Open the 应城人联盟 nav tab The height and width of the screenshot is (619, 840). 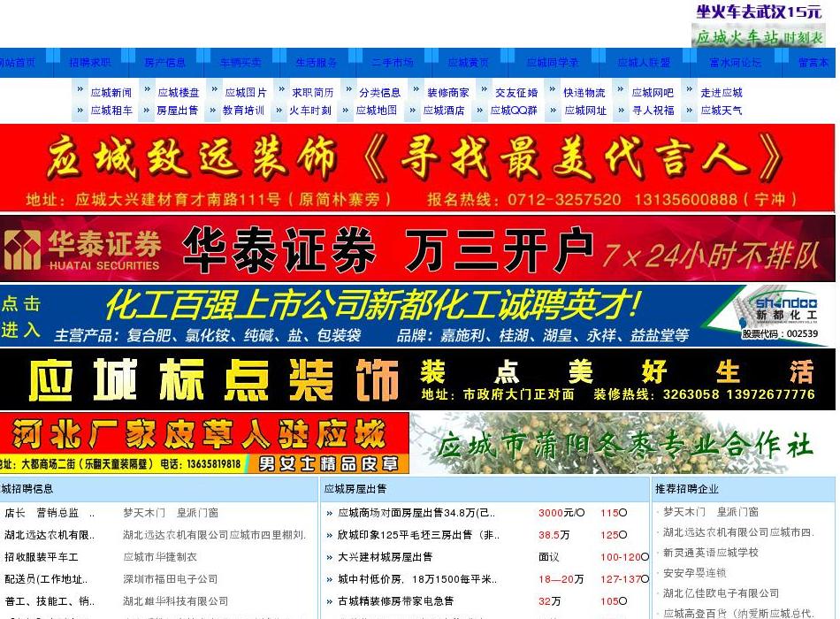tap(644, 63)
